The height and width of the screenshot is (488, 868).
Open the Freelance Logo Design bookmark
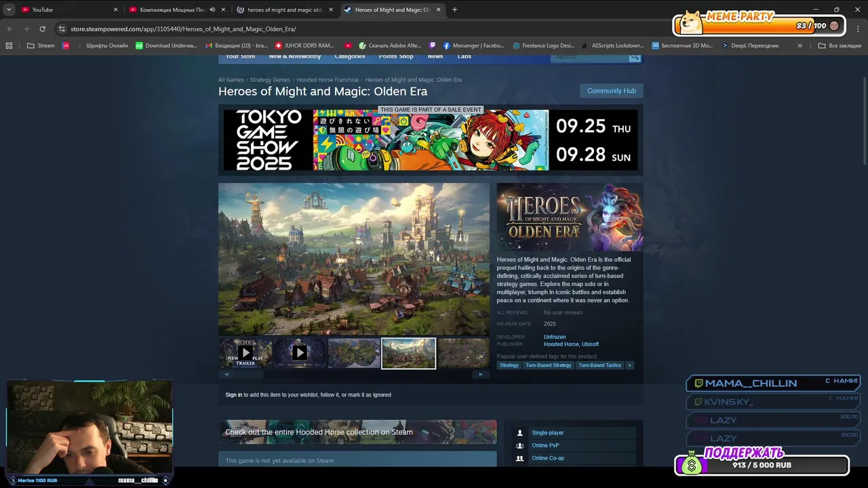[543, 45]
